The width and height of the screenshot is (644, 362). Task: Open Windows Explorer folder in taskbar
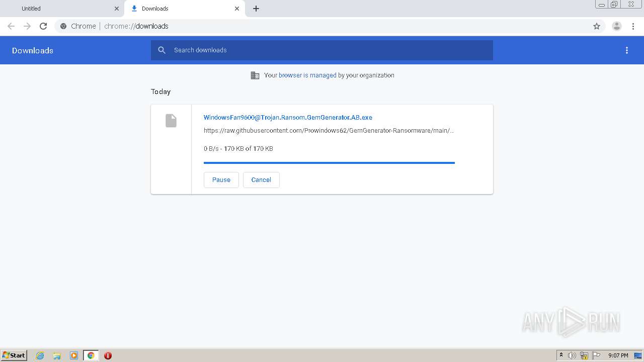57,355
